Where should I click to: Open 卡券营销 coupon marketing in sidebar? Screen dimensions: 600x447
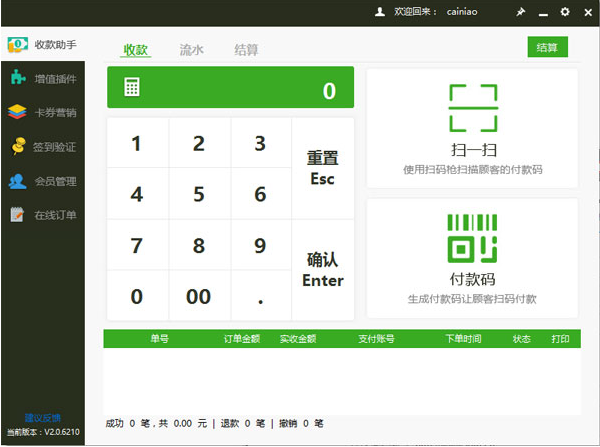click(x=43, y=112)
